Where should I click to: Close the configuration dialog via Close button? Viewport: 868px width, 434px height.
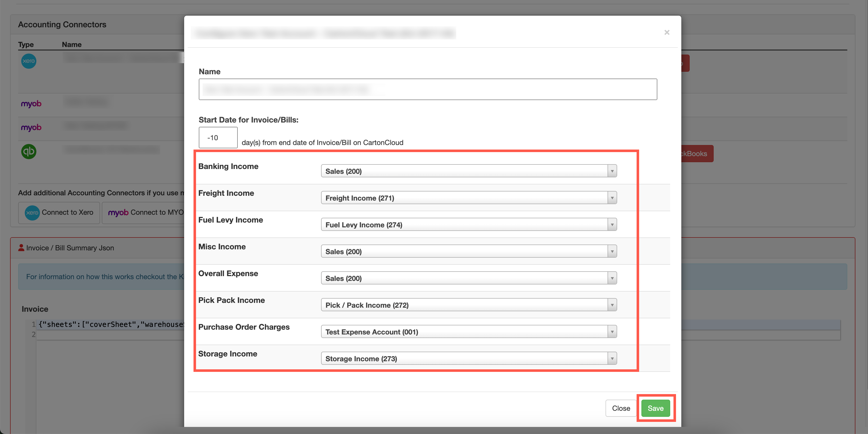point(621,408)
